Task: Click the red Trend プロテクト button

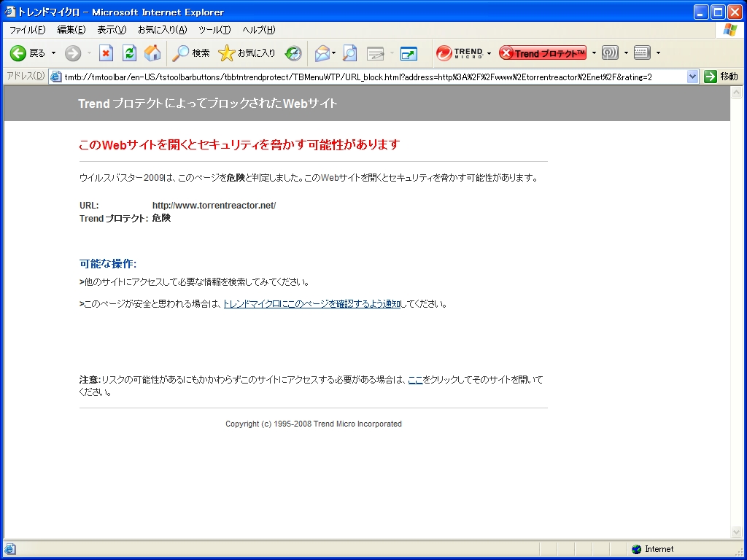Action: pyautogui.click(x=542, y=52)
